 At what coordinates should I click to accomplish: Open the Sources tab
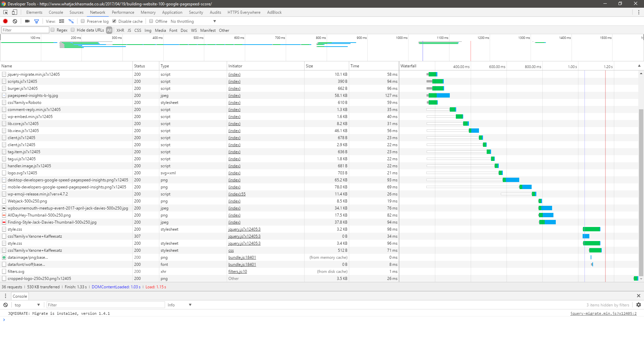coord(76,12)
